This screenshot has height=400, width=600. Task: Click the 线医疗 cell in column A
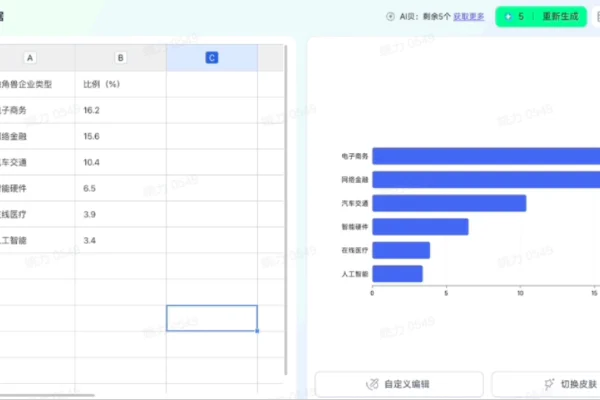click(38, 214)
